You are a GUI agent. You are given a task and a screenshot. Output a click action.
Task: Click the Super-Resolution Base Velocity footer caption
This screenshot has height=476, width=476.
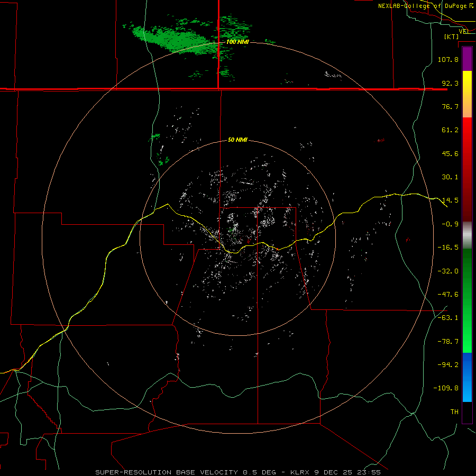pyautogui.click(x=238, y=472)
